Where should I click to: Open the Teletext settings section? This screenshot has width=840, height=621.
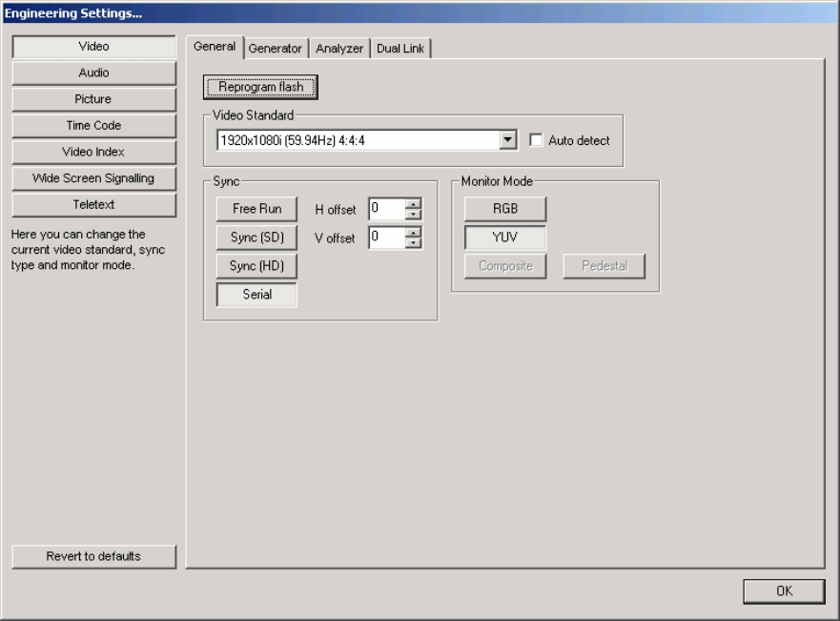point(93,204)
